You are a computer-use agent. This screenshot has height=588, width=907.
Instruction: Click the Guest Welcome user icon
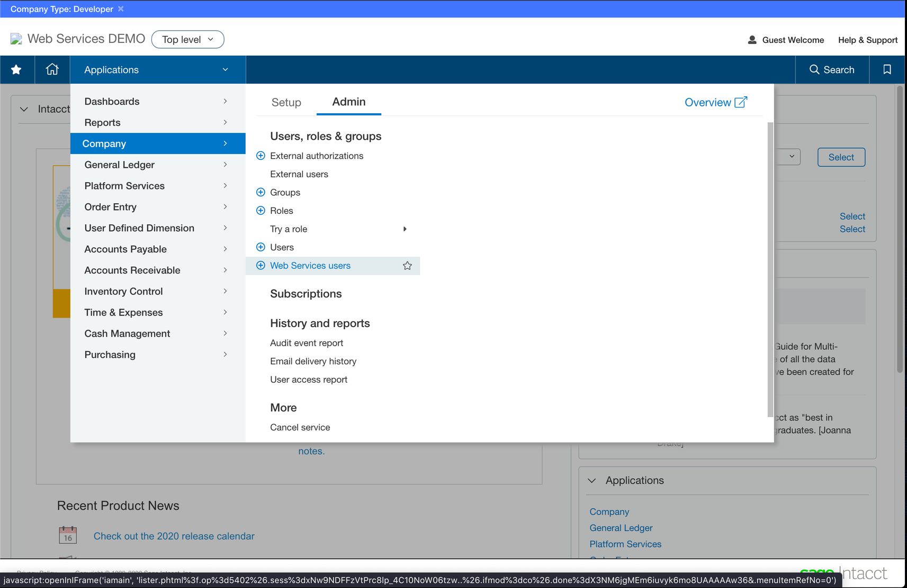pyautogui.click(x=752, y=40)
